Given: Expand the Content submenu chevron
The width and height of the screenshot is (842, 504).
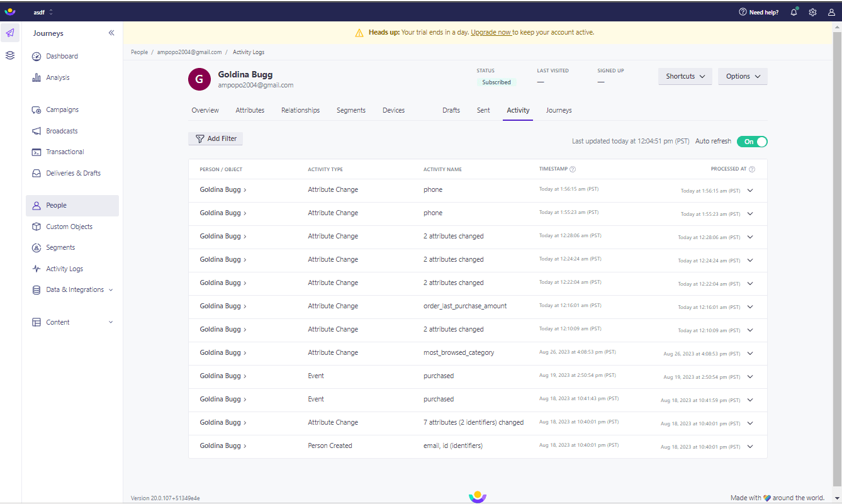Looking at the screenshot, I should click(x=111, y=322).
